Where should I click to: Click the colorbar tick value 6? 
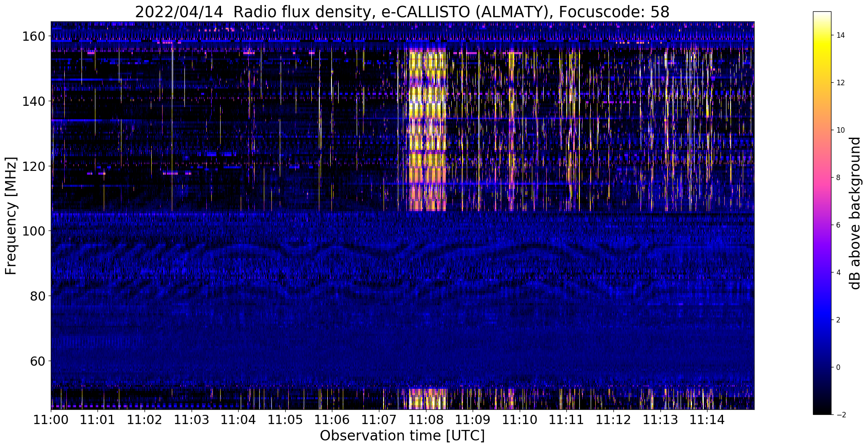(x=838, y=225)
